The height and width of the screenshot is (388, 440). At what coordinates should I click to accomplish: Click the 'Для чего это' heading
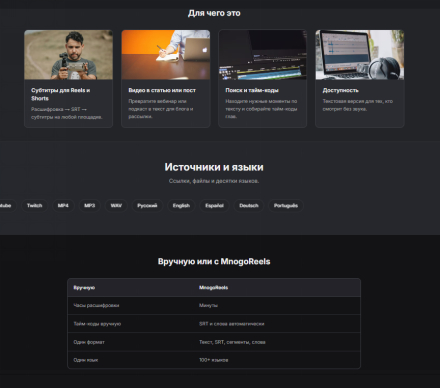(x=214, y=13)
